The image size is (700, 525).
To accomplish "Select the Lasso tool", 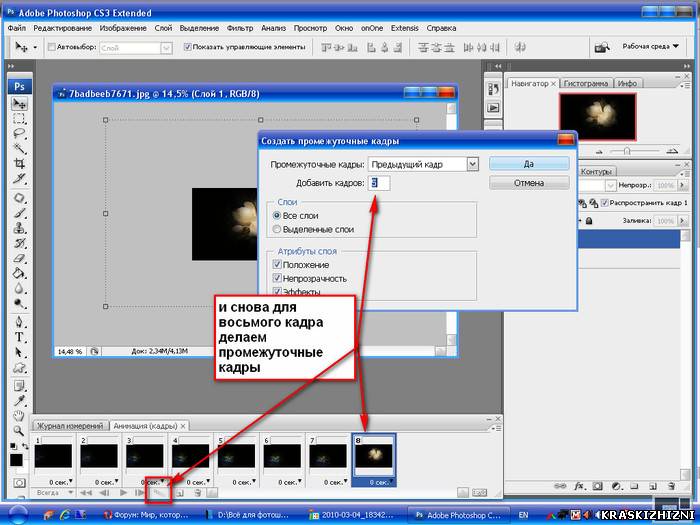I will click(19, 133).
